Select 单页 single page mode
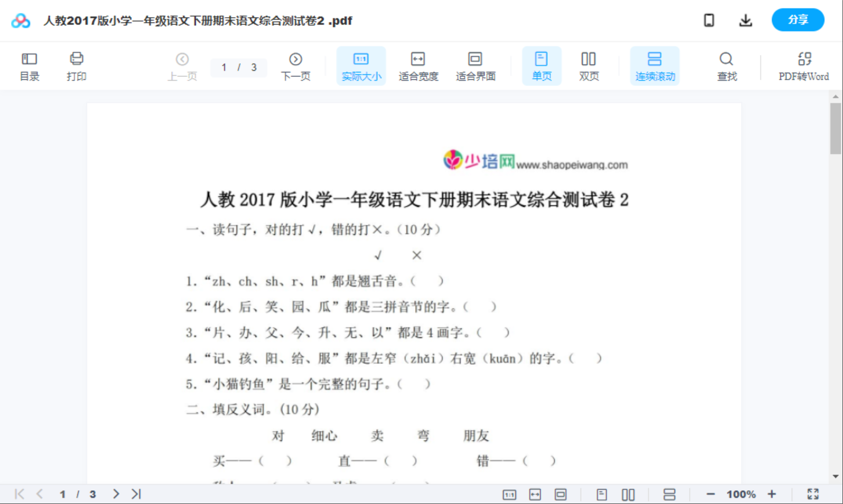The image size is (843, 504). click(x=542, y=65)
